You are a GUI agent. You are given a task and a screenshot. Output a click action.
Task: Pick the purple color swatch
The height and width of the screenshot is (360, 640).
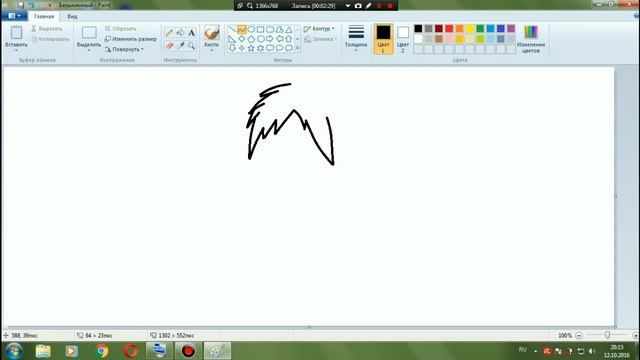tap(511, 29)
